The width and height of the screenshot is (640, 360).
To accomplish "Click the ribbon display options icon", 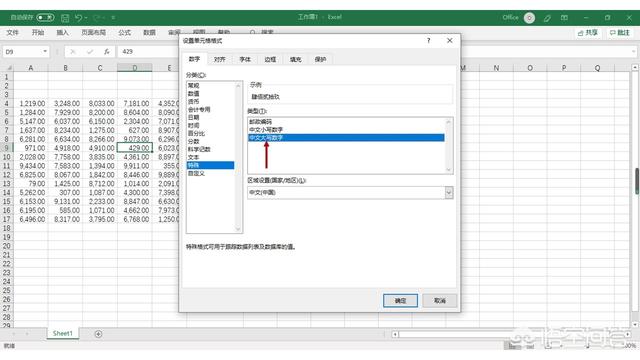I will [564, 18].
